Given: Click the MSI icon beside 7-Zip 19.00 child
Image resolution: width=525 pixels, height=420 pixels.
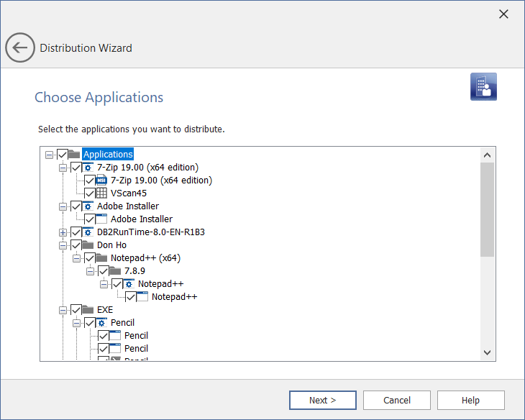Looking at the screenshot, I should 102,181.
